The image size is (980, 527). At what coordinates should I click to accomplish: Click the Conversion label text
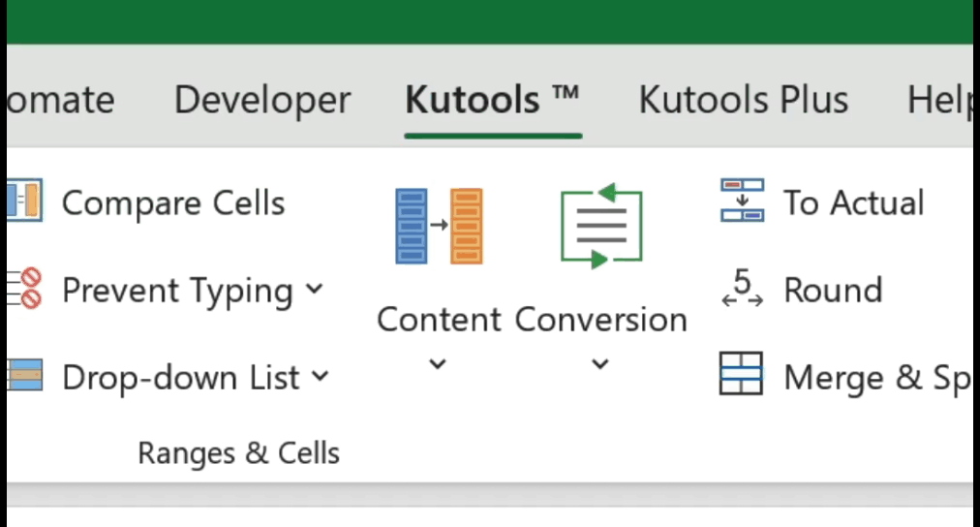pos(601,320)
